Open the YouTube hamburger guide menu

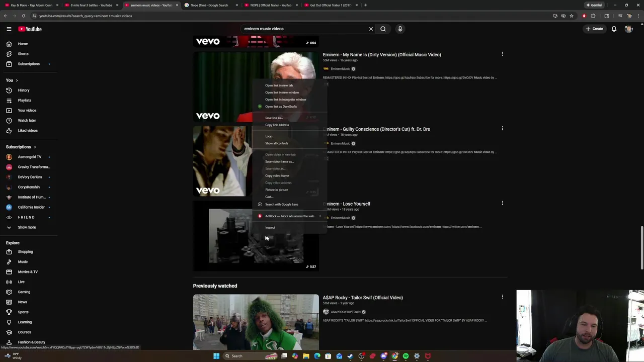9,29
